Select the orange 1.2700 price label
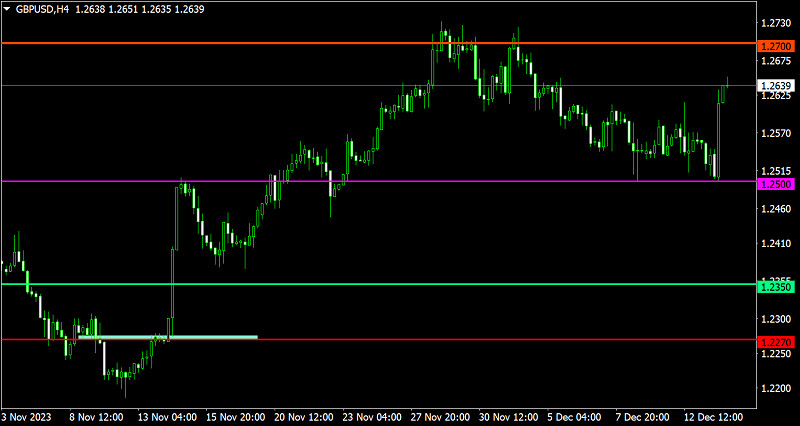The height and width of the screenshot is (426, 800). tap(777, 46)
